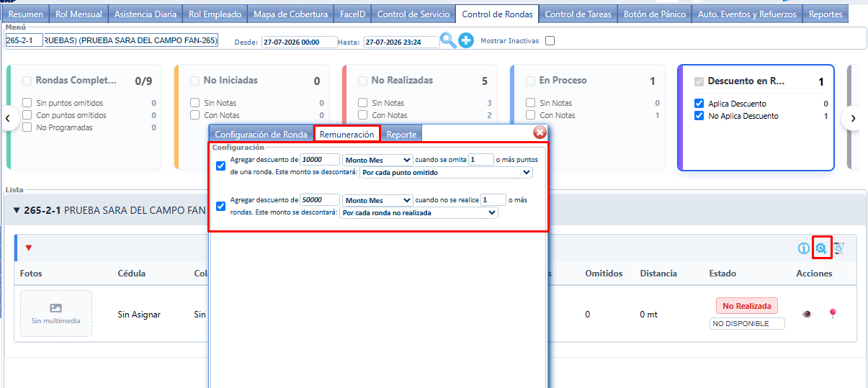The height and width of the screenshot is (388, 868).
Task: Click the 10000 discount amount field
Action: pos(320,160)
